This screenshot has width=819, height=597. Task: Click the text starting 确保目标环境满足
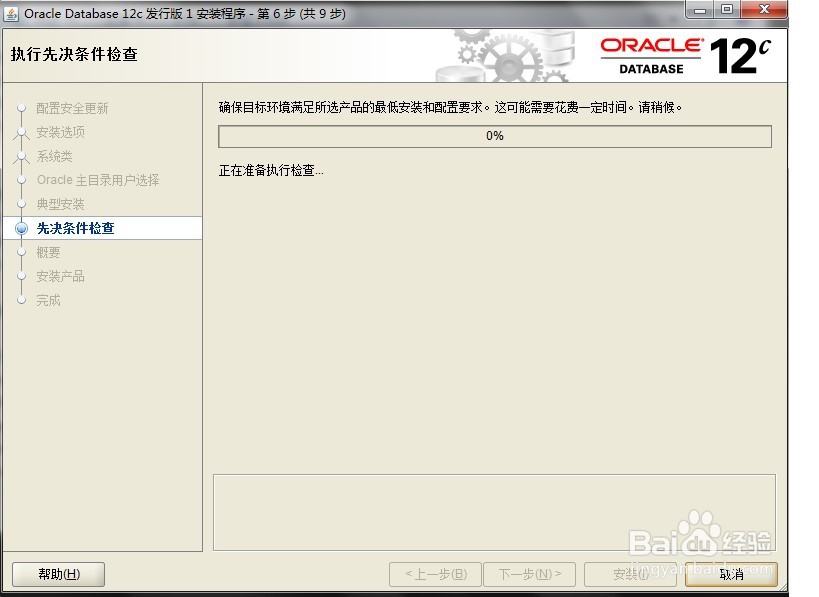[x=450, y=108]
